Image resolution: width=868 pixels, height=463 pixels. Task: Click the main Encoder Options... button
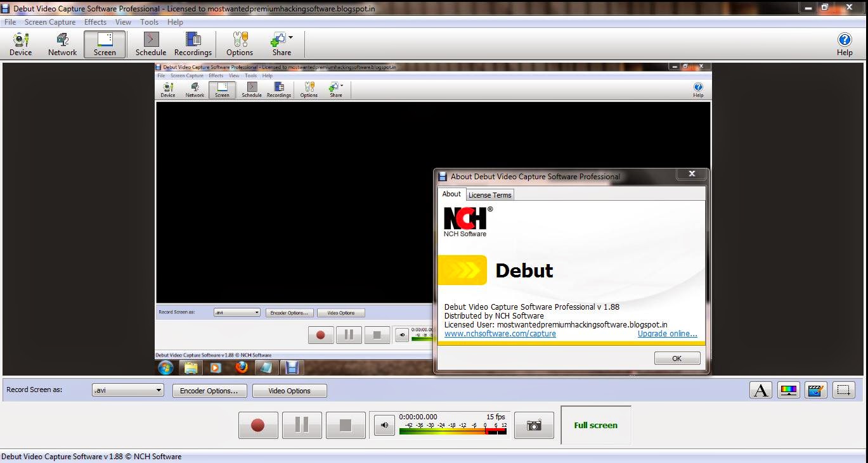pos(209,391)
